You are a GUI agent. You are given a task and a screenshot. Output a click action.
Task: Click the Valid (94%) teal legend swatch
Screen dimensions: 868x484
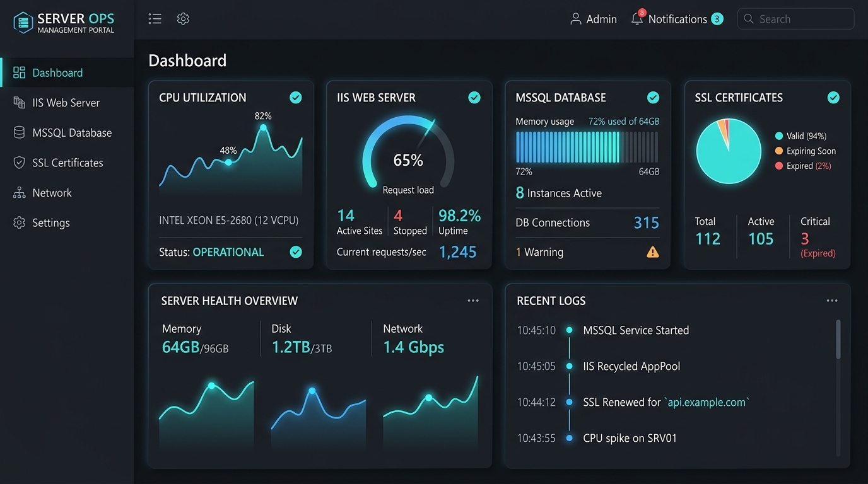[779, 136]
